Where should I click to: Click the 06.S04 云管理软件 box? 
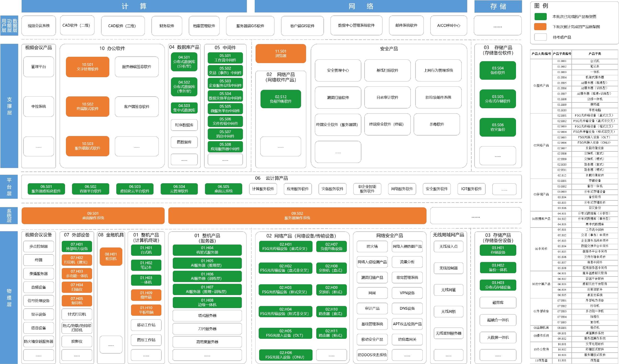point(179,189)
